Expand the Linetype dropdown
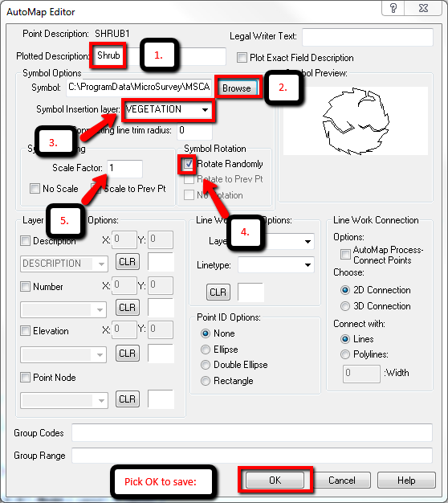The image size is (448, 503). (276, 265)
